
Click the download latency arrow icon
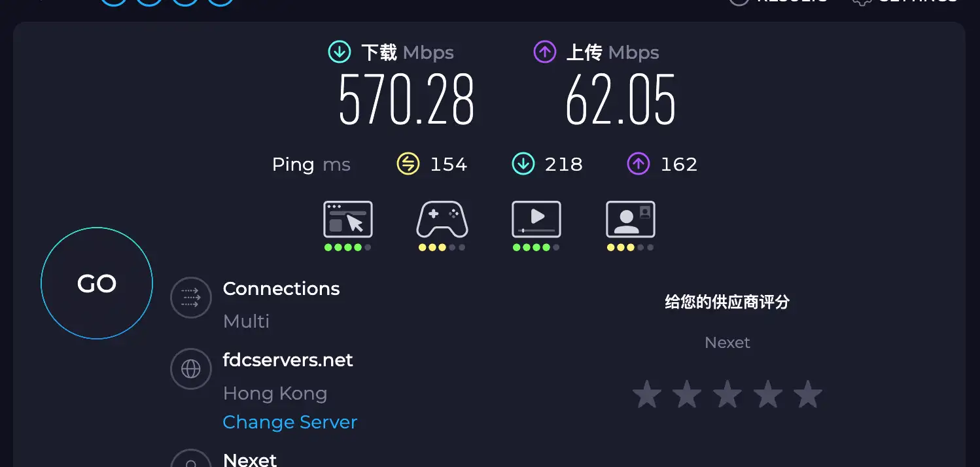523,164
